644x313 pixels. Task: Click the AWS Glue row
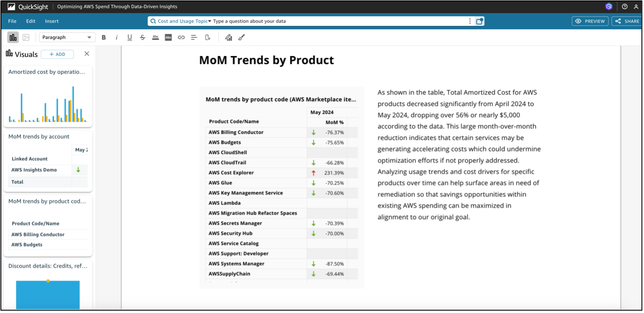coord(282,183)
